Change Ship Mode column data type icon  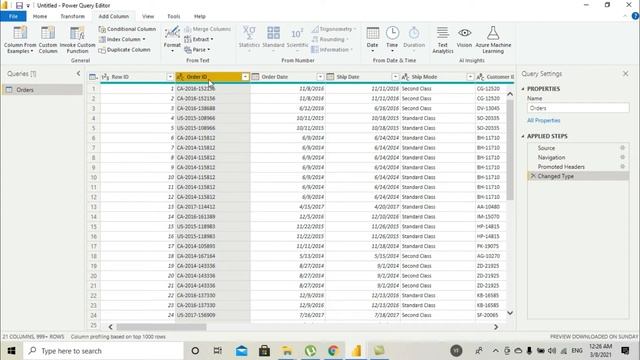point(405,77)
